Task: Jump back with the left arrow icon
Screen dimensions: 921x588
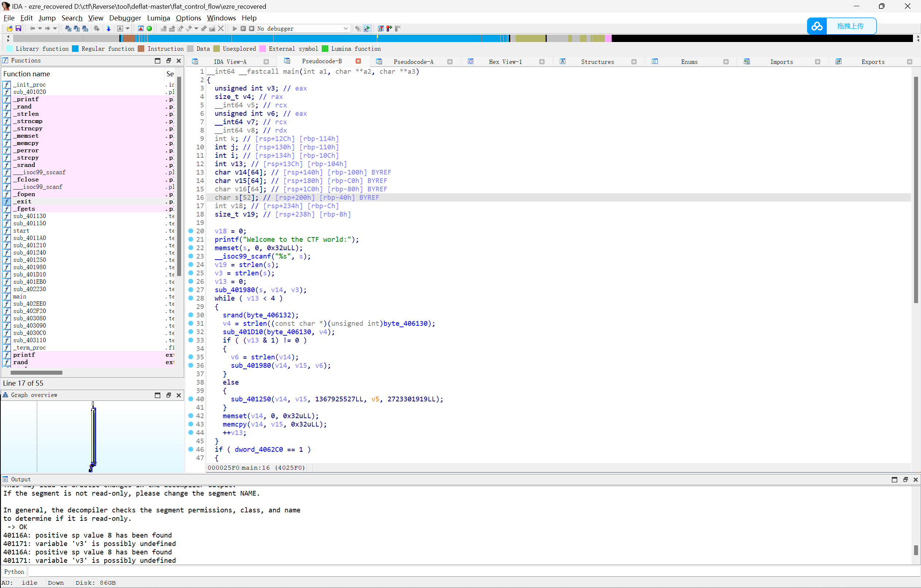Action: [32, 29]
